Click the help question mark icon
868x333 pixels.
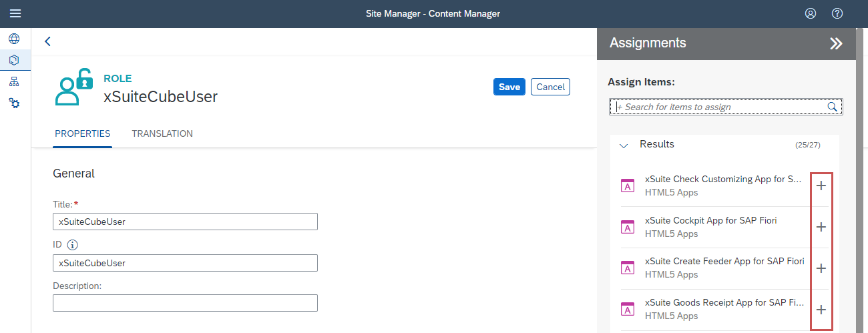coord(837,13)
